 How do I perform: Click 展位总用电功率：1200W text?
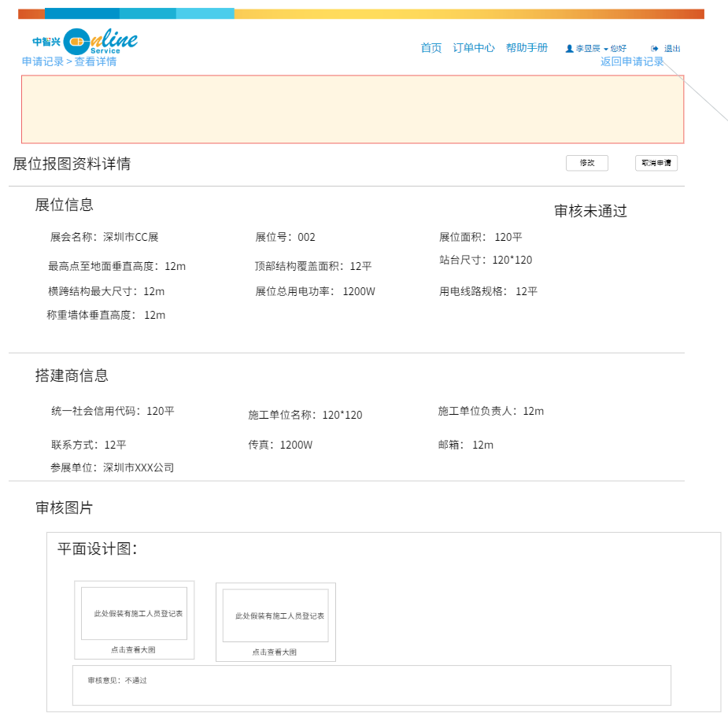(x=316, y=292)
